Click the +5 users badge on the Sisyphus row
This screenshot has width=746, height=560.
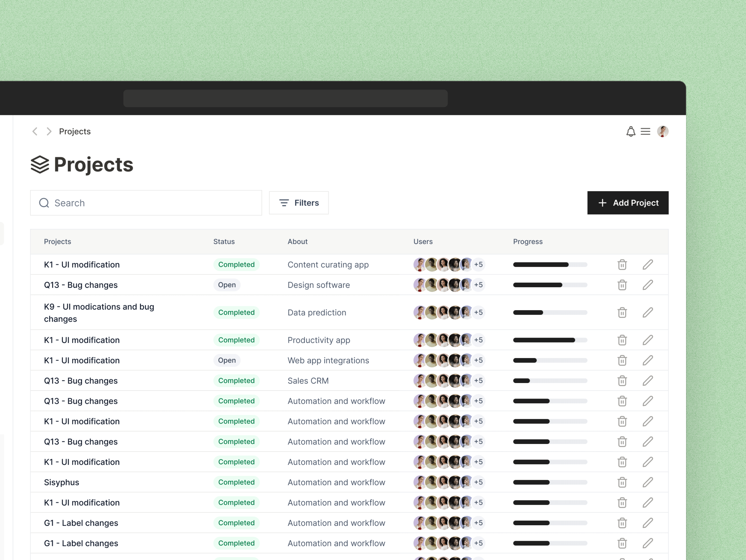coord(478,482)
